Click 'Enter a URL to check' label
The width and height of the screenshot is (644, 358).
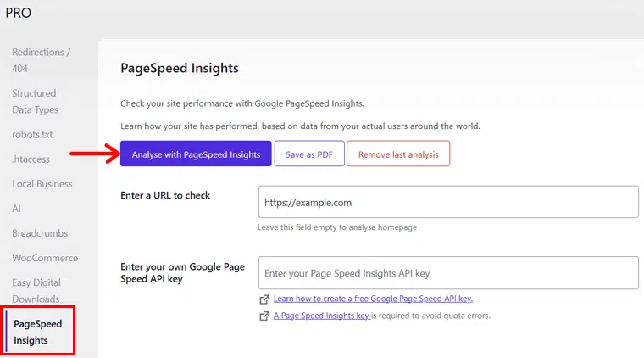(165, 195)
